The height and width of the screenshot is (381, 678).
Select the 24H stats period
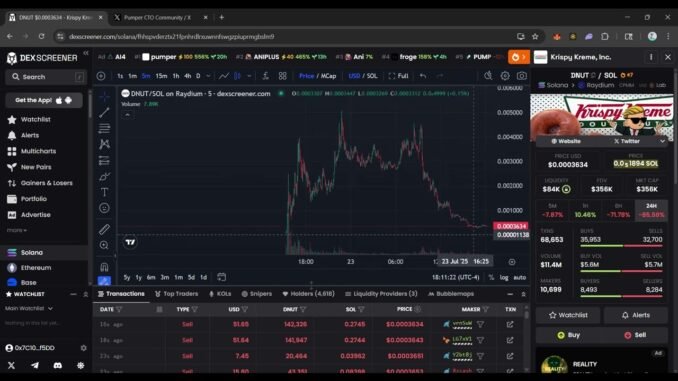coord(651,211)
